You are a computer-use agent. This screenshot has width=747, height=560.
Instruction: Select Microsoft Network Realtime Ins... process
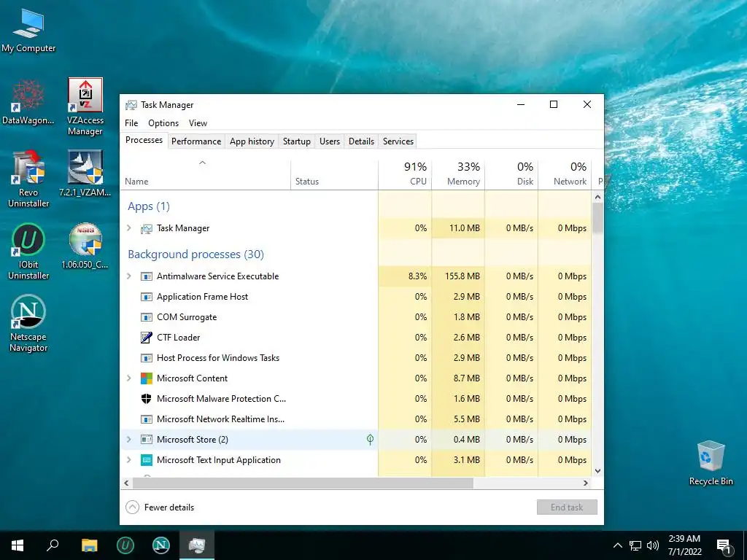(x=356, y=419)
